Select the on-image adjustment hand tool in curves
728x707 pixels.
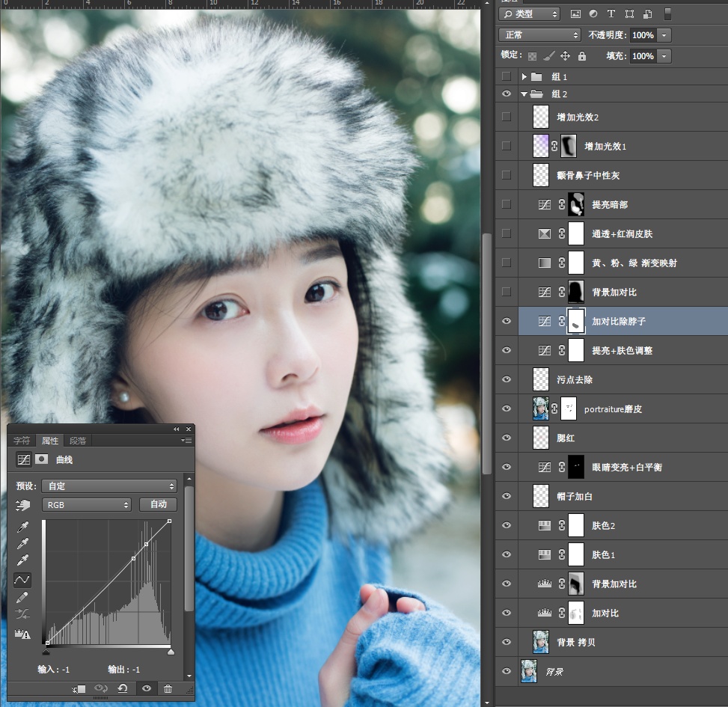tap(22, 504)
